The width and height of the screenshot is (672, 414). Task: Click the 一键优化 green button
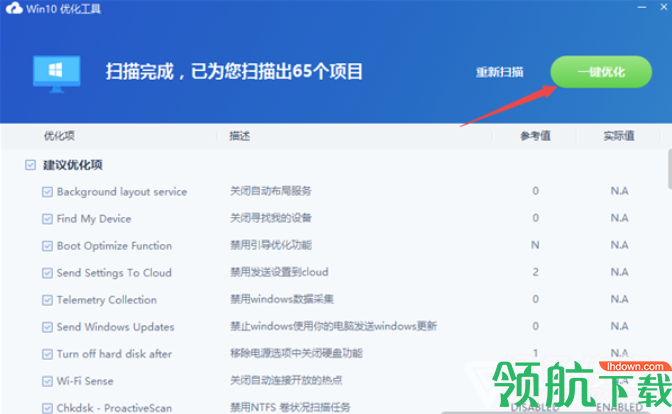click(x=601, y=72)
